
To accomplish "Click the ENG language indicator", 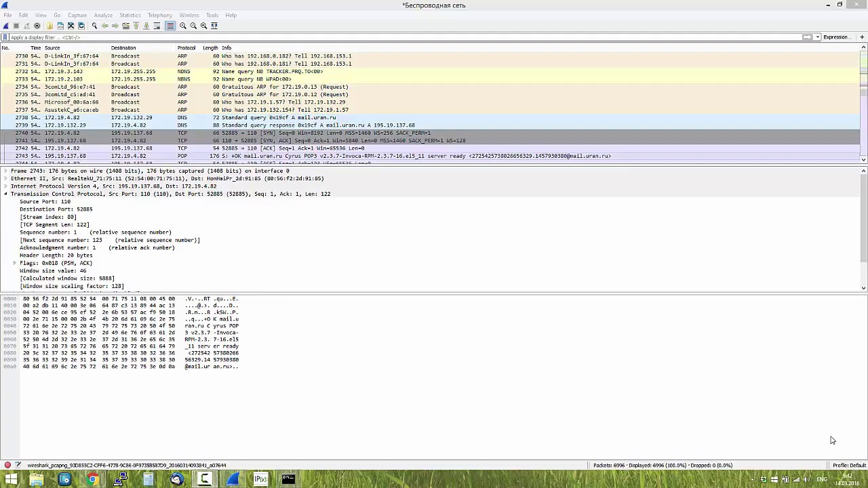I will click(821, 480).
